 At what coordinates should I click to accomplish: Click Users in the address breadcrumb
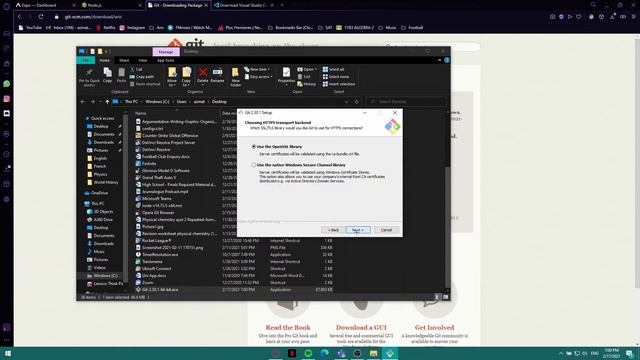click(x=182, y=102)
